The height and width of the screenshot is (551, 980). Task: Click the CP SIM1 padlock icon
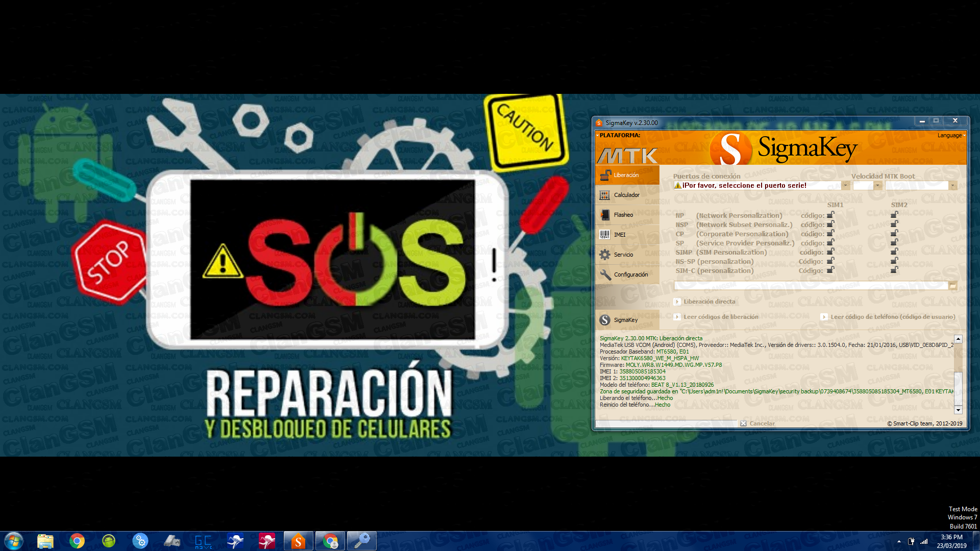click(x=830, y=233)
